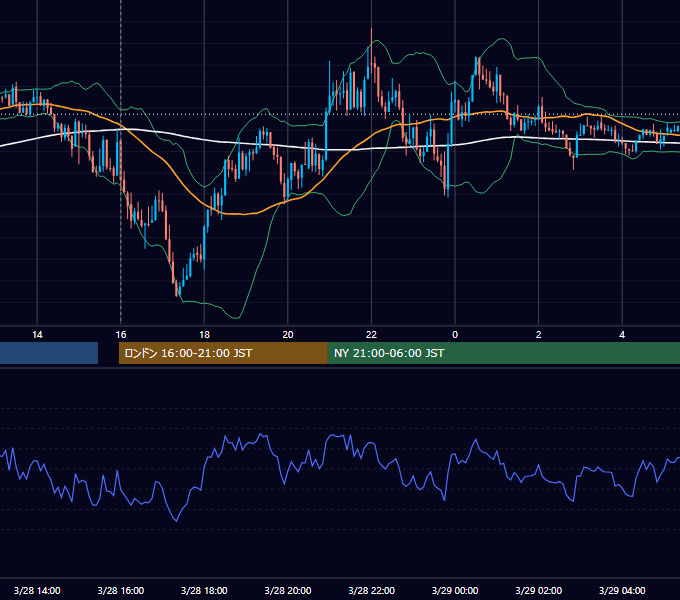This screenshot has height=600, width=680.
Task: Click the 3/28 16:00 date label
Action: tap(121, 590)
